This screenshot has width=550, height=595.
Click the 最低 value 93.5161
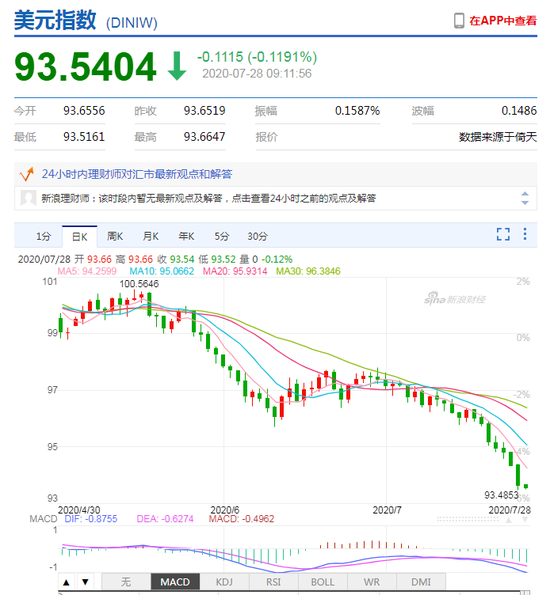click(84, 137)
